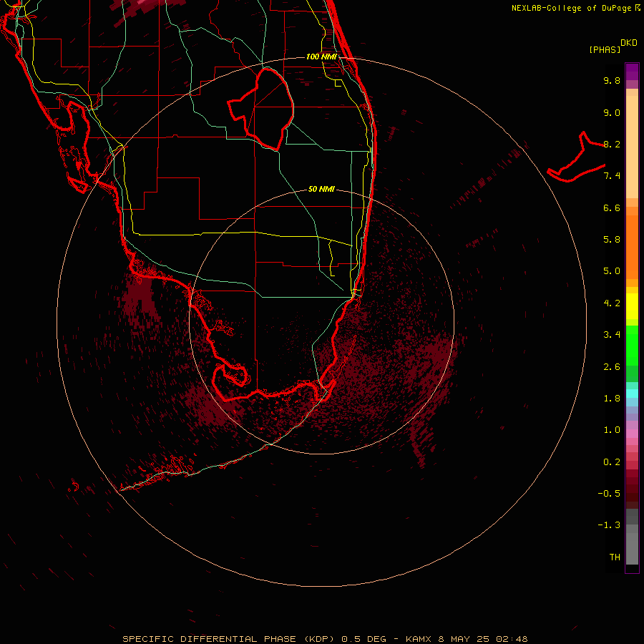Click the 1.8 legend value
644x644 pixels.
point(612,399)
